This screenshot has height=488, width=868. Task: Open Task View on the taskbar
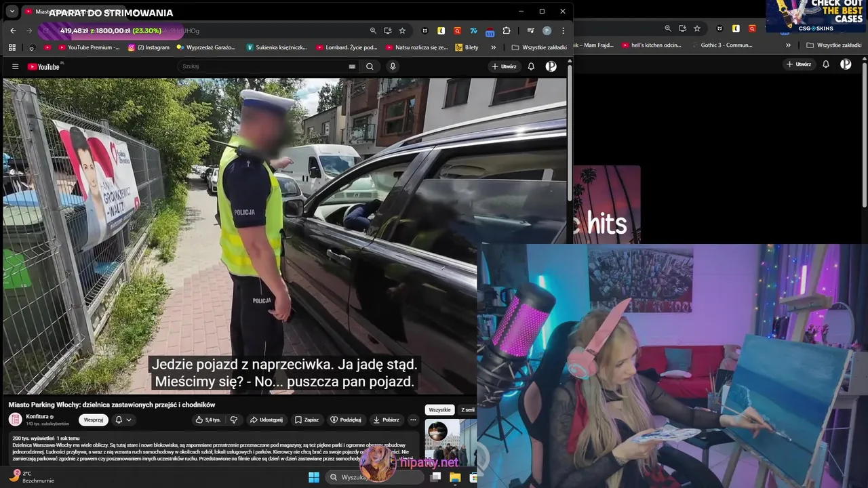tap(436, 477)
